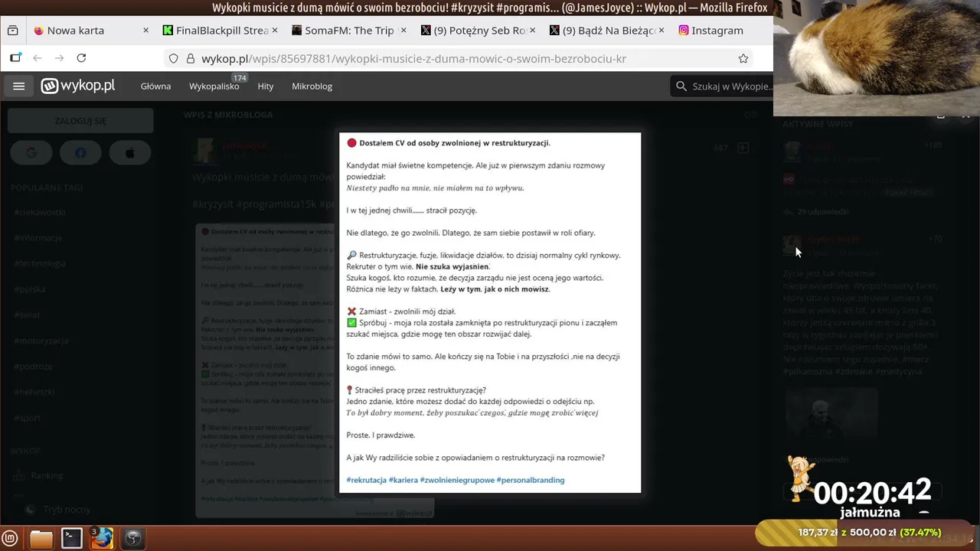Open the Firefox tab list button
Screen dimensions: 980x551
click(13, 31)
